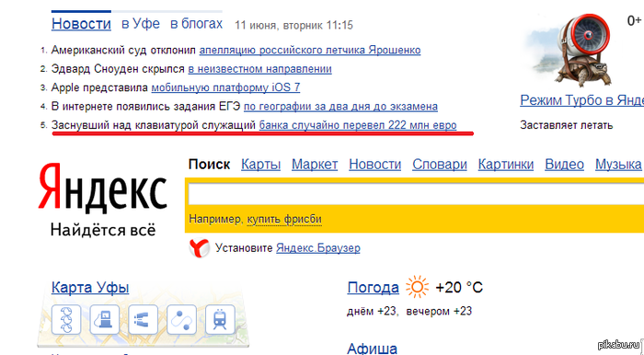Image resolution: width=644 pixels, height=355 pixels.
Task: Open the route planner map icon
Action: (181, 319)
